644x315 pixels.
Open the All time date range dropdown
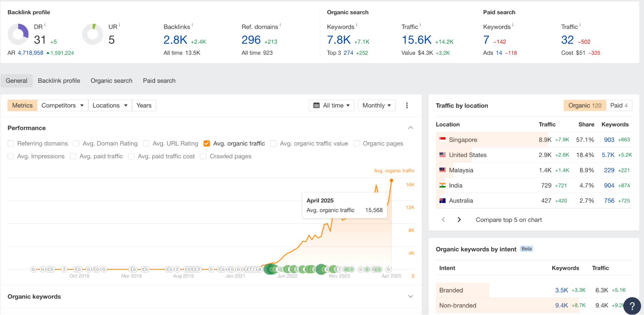coord(332,105)
